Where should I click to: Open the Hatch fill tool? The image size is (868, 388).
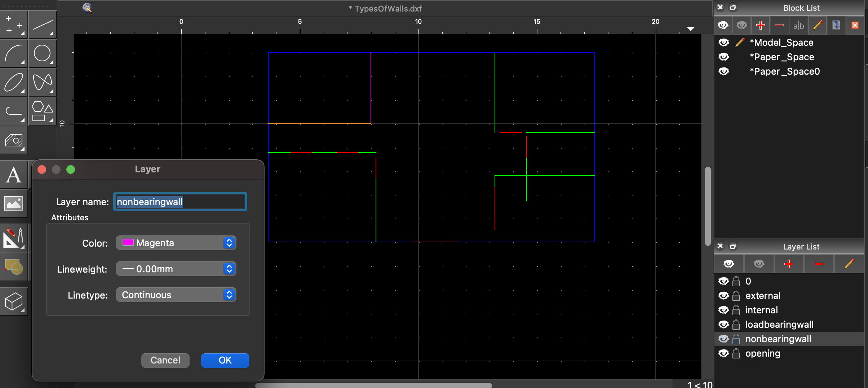(14, 140)
